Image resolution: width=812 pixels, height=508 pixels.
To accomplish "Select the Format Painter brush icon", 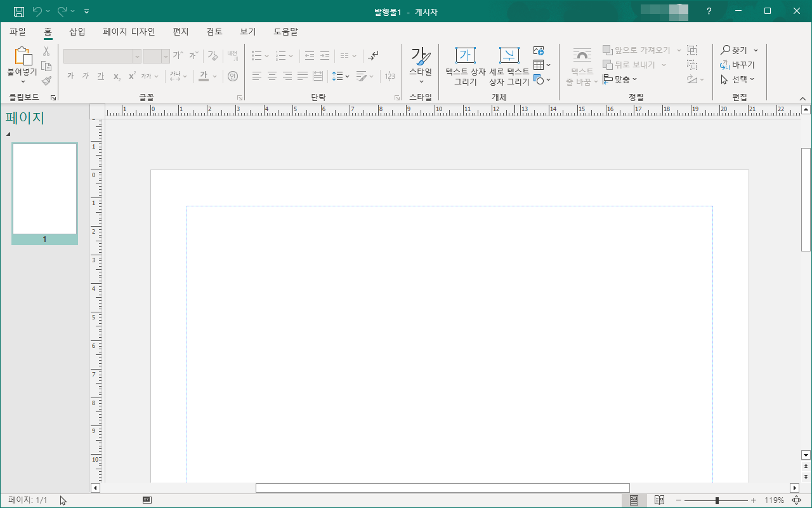I will point(46,81).
